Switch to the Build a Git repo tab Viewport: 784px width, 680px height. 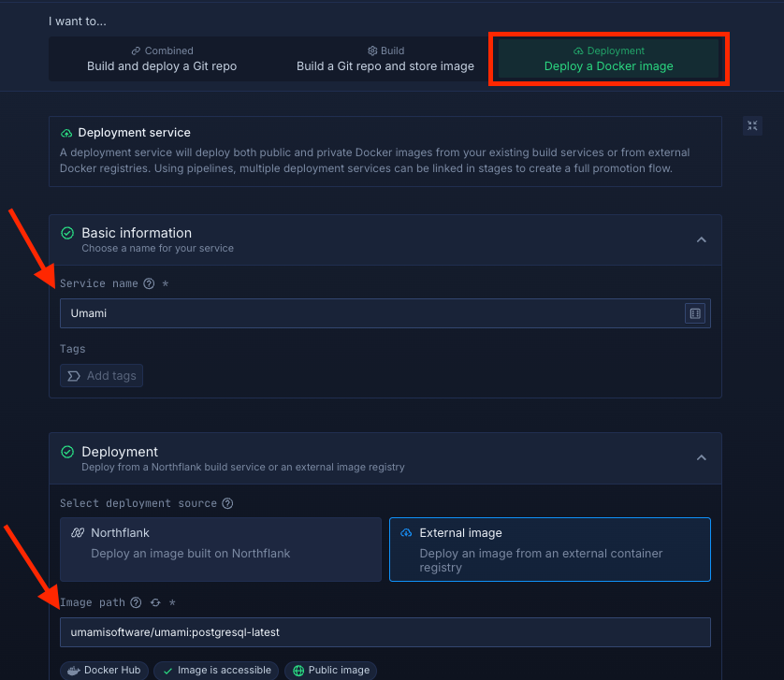[385, 59]
